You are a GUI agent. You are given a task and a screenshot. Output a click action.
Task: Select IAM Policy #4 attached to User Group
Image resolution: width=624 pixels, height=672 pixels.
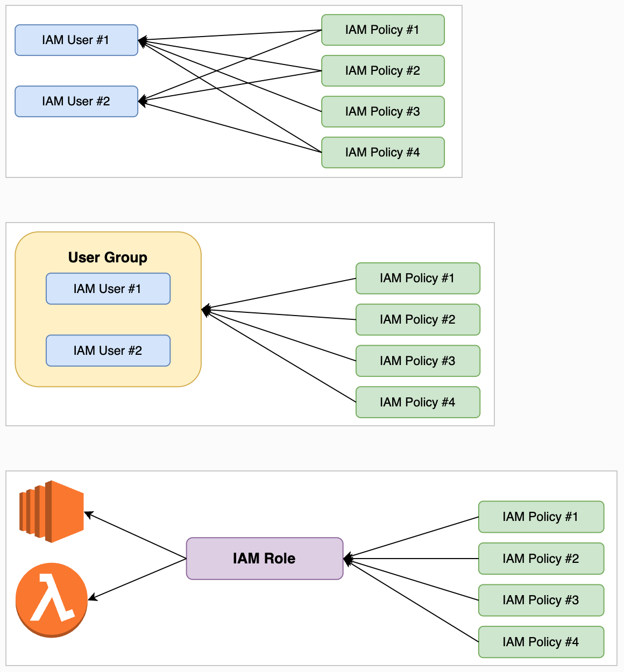pos(418,403)
